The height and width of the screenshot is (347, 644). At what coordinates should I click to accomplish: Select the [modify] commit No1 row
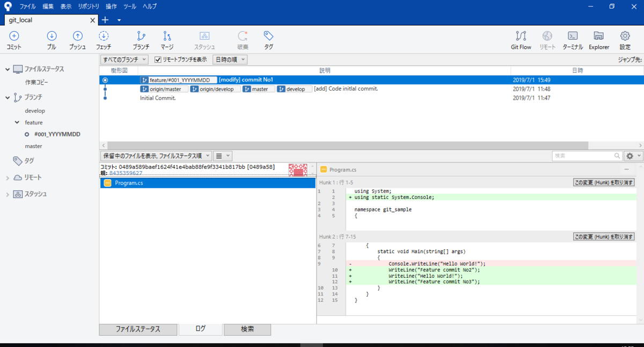pos(371,80)
